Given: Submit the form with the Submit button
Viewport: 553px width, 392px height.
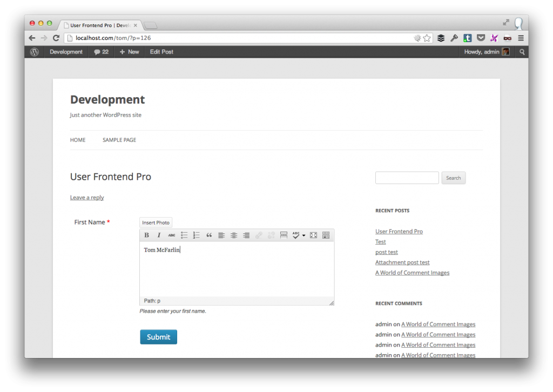Looking at the screenshot, I should point(158,337).
